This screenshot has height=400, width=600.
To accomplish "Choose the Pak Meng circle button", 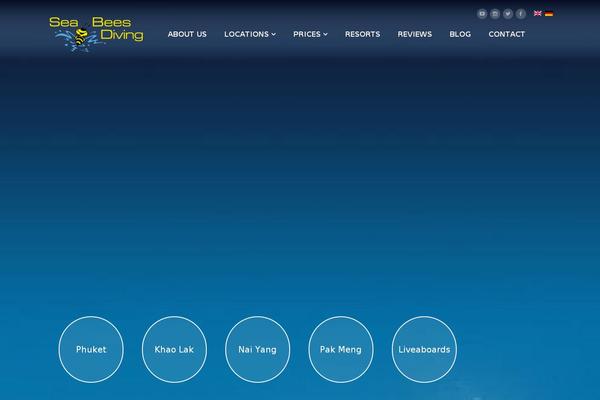I will pyautogui.click(x=341, y=349).
